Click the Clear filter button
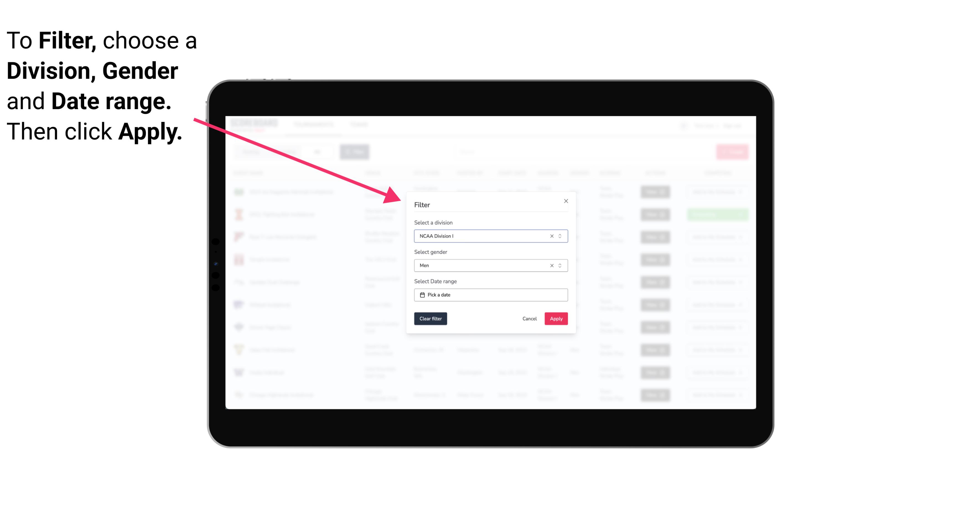Viewport: 980px width, 527px height. tap(430, 319)
